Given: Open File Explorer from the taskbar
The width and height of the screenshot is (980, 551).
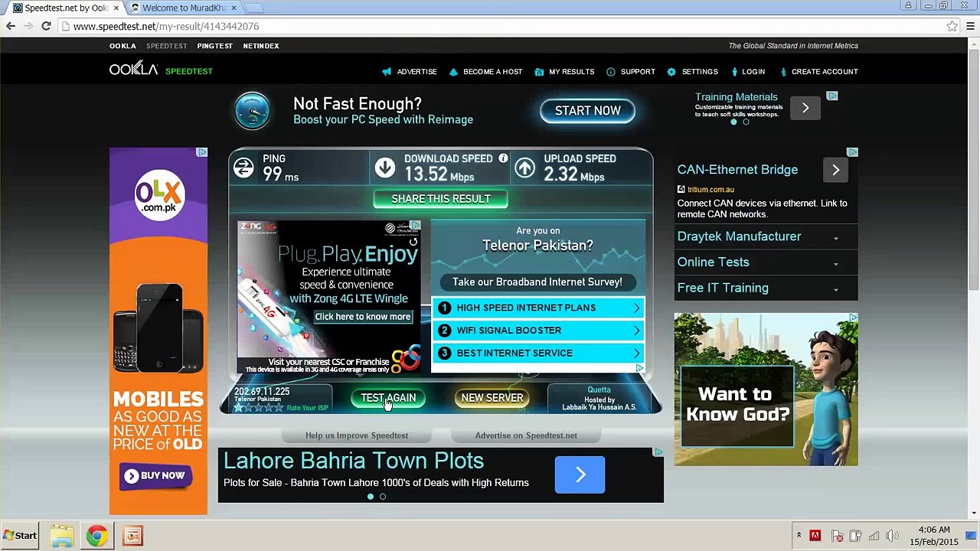Looking at the screenshot, I should coord(62,536).
